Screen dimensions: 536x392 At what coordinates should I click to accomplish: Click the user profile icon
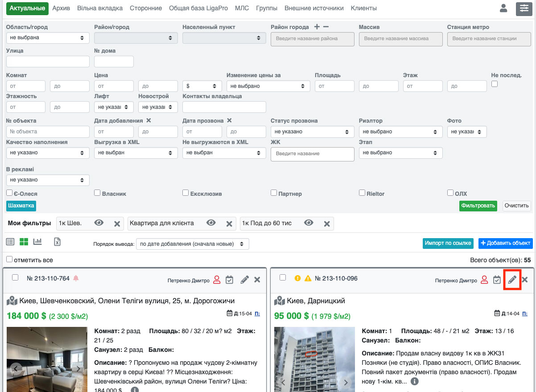click(x=503, y=8)
